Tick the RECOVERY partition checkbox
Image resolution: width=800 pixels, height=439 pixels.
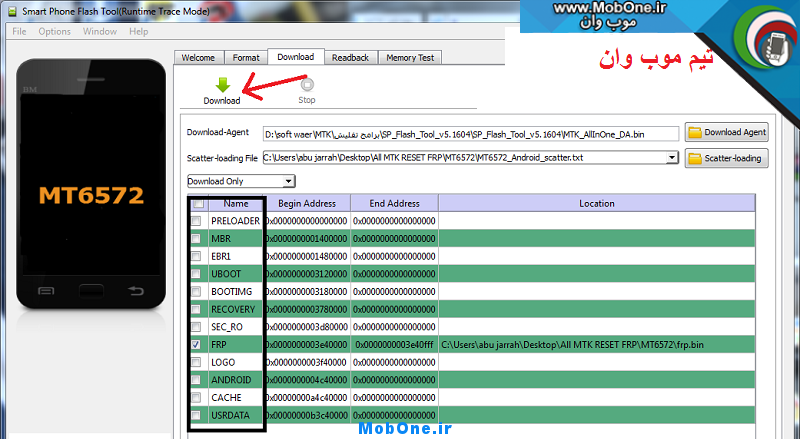point(197,309)
